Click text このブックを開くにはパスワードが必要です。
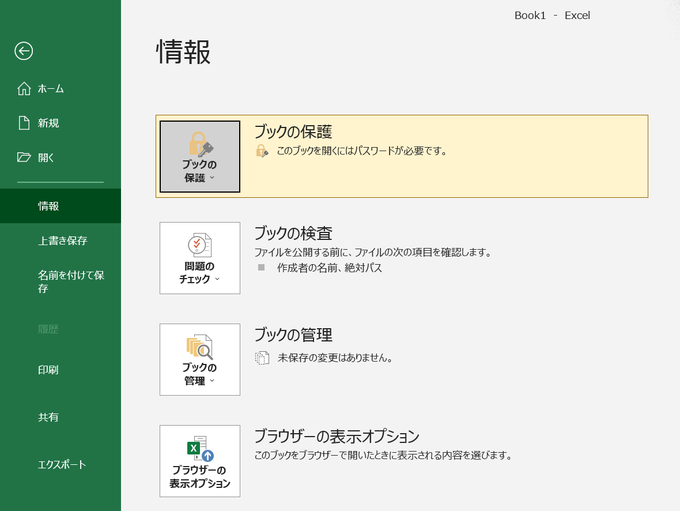This screenshot has height=511, width=680. pyautogui.click(x=362, y=151)
